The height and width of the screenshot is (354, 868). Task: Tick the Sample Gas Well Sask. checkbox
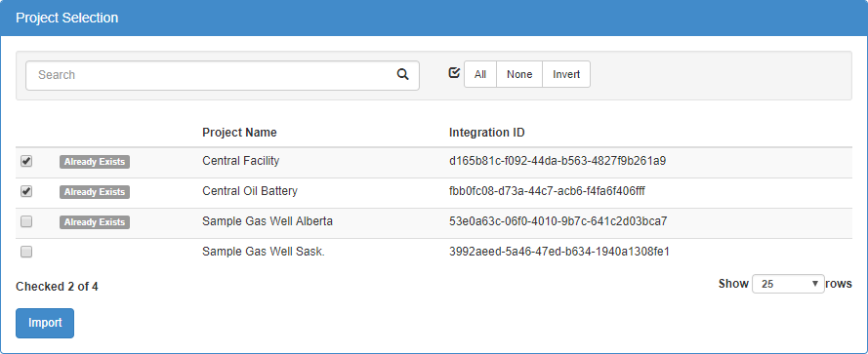26,253
